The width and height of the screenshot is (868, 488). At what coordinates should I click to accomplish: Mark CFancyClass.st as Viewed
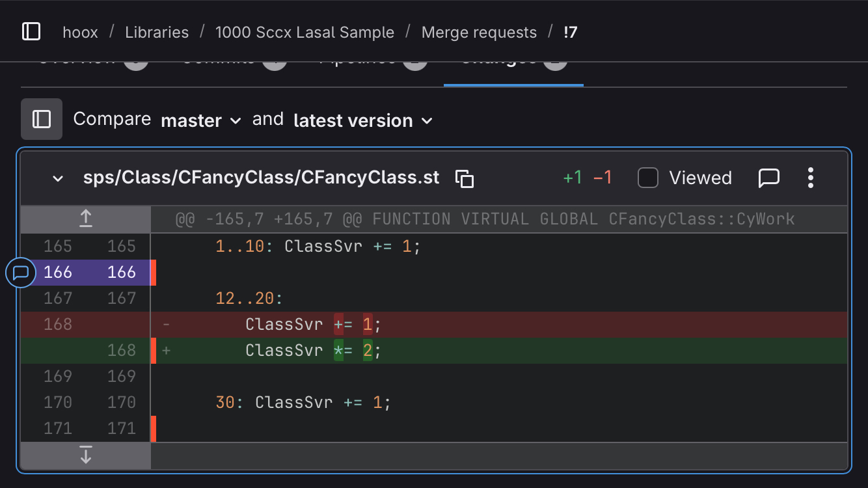(x=648, y=178)
